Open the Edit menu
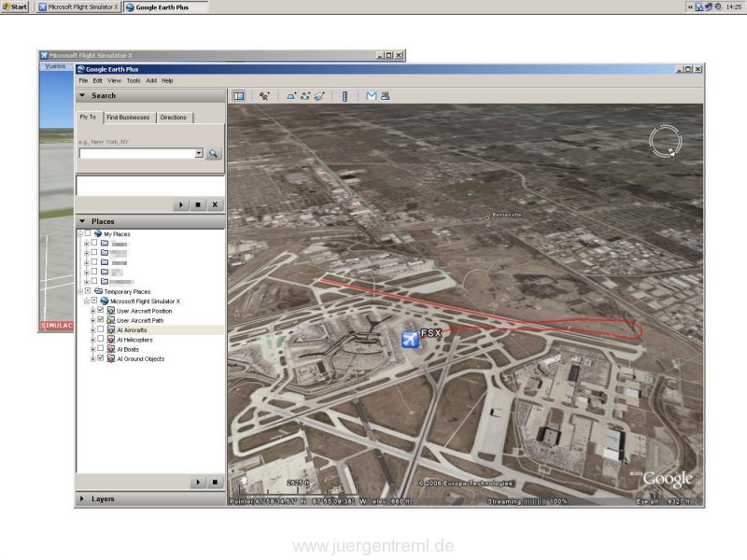Screen dimensions: 747x560 (98, 80)
